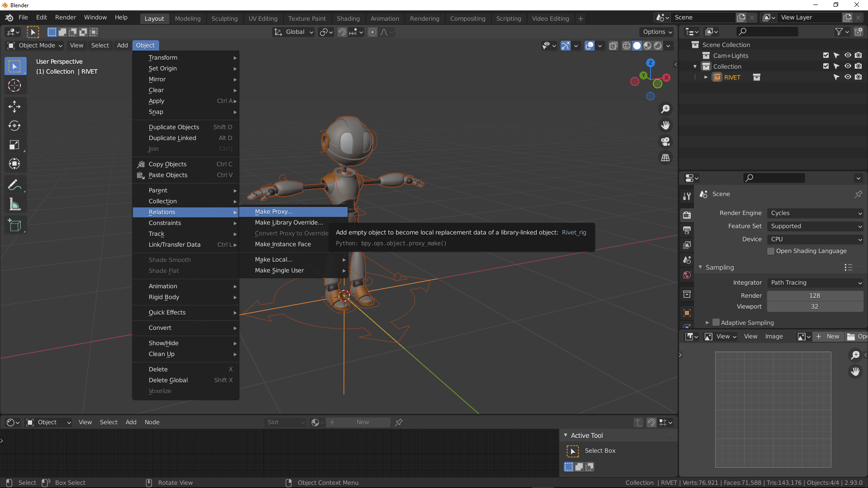The height and width of the screenshot is (488, 868).
Task: Adjust the Render samples 128 field
Action: (815, 296)
